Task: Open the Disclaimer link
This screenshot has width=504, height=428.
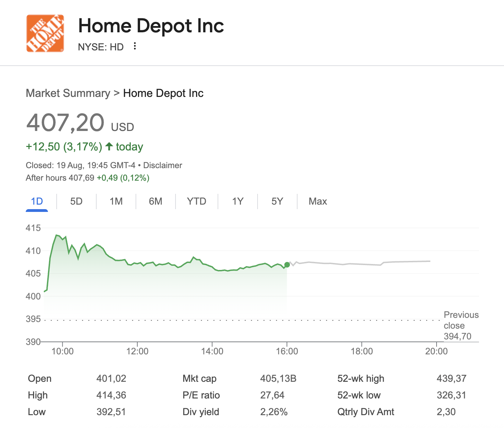Action: tap(163, 165)
